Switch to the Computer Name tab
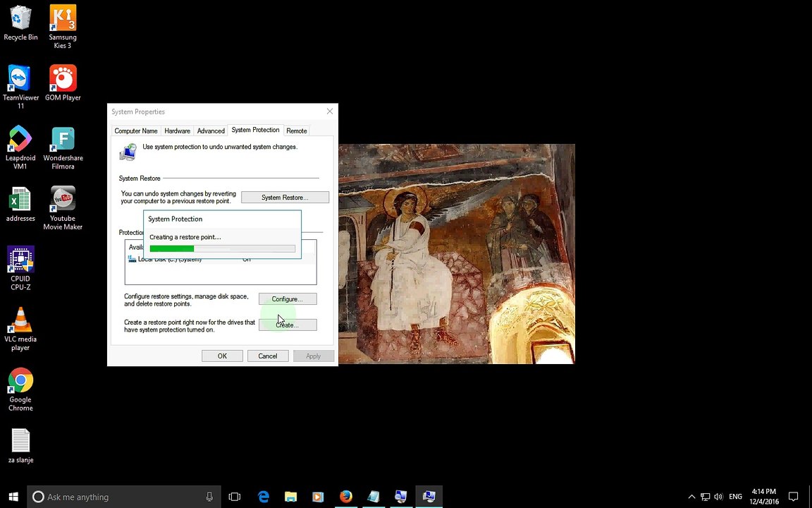Screen dimensions: 812x508 coord(135,131)
